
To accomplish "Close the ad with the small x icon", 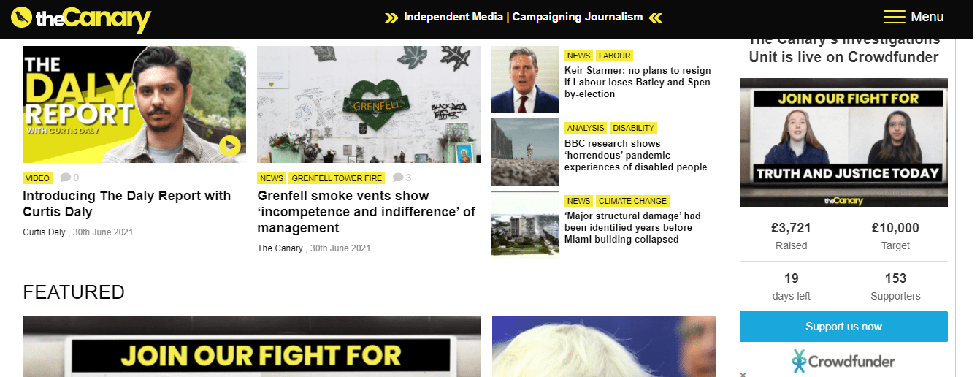I will pyautogui.click(x=743, y=374).
